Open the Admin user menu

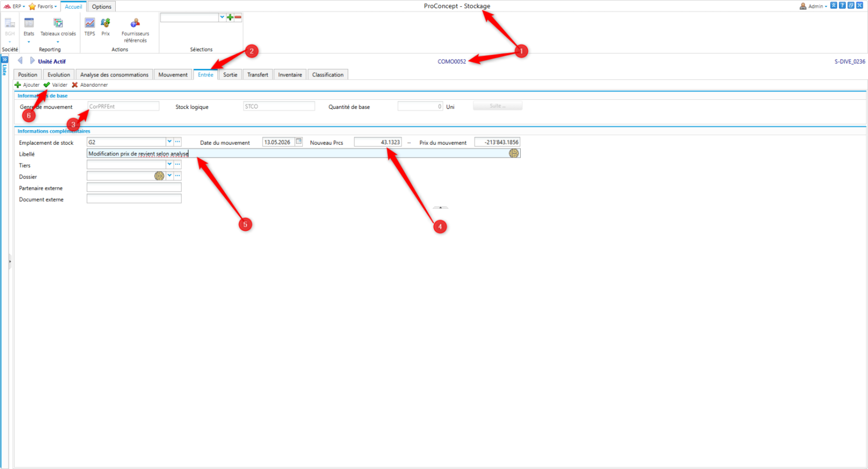point(813,6)
